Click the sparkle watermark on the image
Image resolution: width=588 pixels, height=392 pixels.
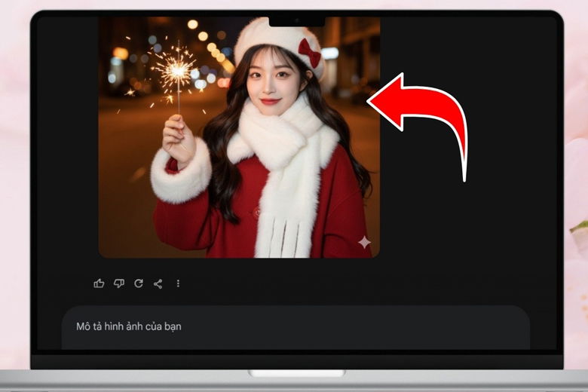coord(364,242)
